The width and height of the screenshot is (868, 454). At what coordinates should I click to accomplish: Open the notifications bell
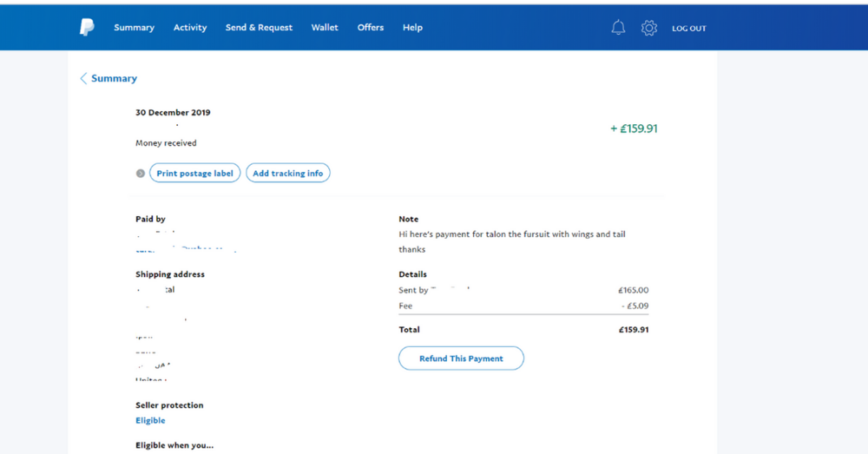tap(618, 28)
